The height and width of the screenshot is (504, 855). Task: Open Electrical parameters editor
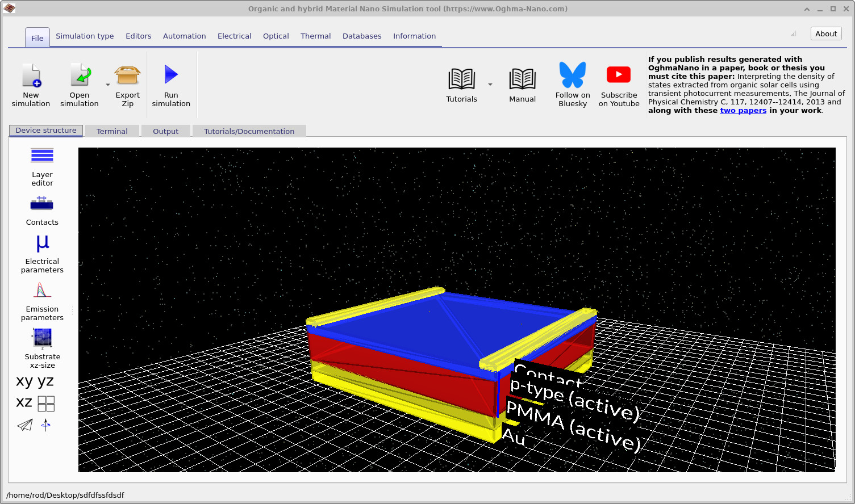click(x=42, y=244)
